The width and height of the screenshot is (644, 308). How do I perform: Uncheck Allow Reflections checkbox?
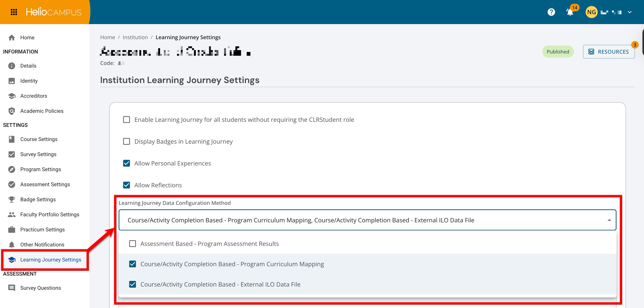127,185
